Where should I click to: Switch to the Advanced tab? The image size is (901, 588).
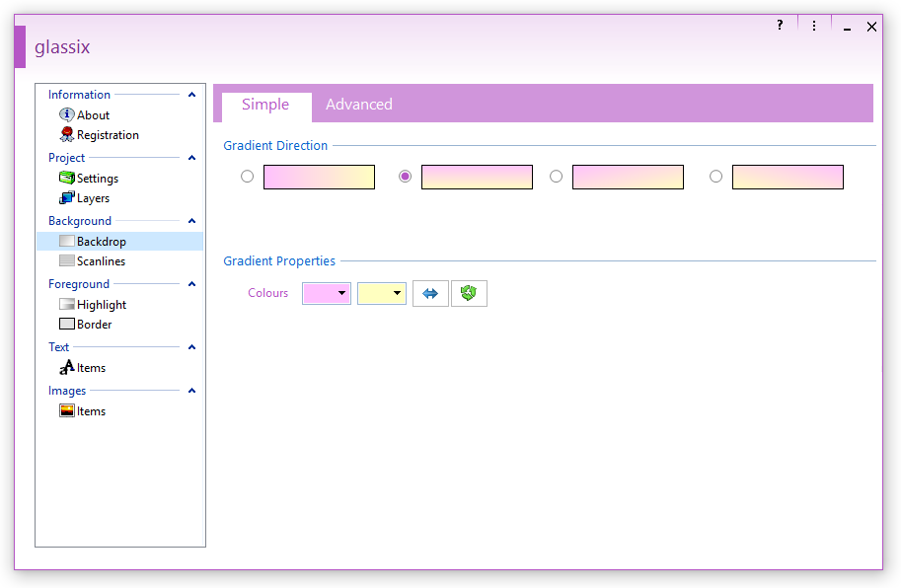coord(359,105)
